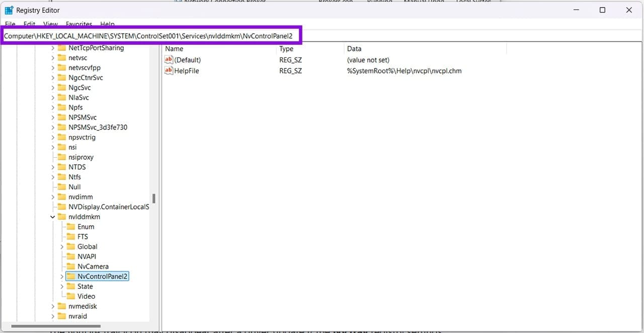Screen dimensions: 644x333
Task: Select the Video subkey
Action: coord(86,296)
